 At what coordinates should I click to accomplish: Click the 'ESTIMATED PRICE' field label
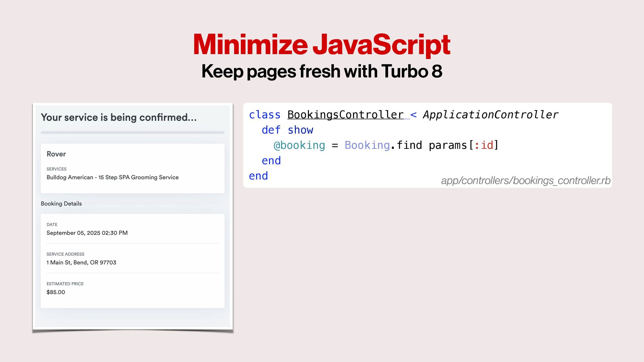click(x=65, y=284)
